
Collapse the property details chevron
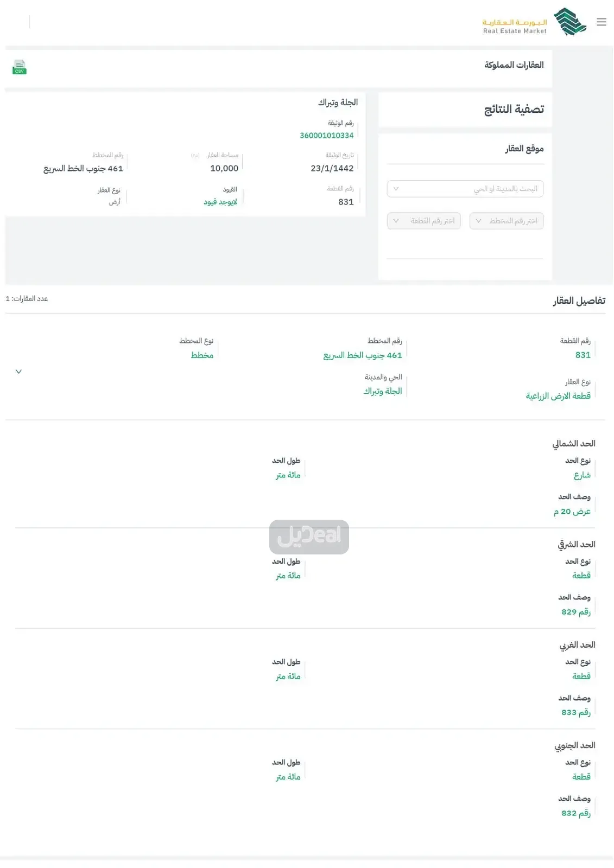18,372
